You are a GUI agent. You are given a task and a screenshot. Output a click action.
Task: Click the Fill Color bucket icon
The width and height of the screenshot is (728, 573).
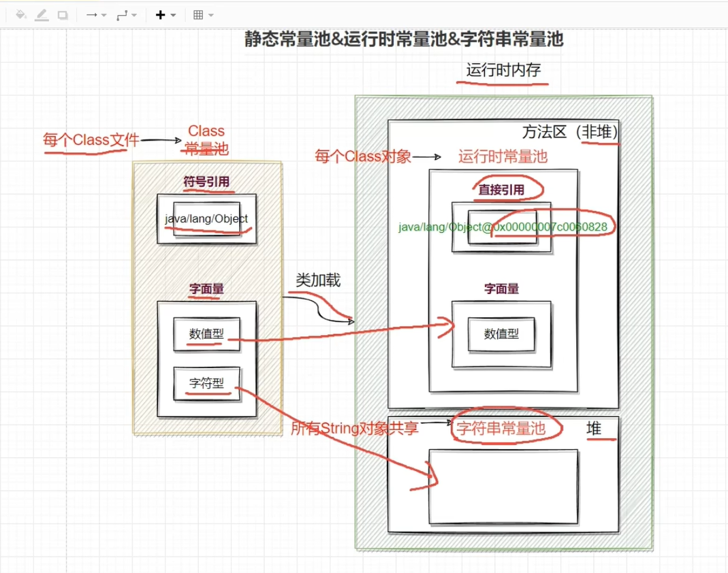[20, 14]
